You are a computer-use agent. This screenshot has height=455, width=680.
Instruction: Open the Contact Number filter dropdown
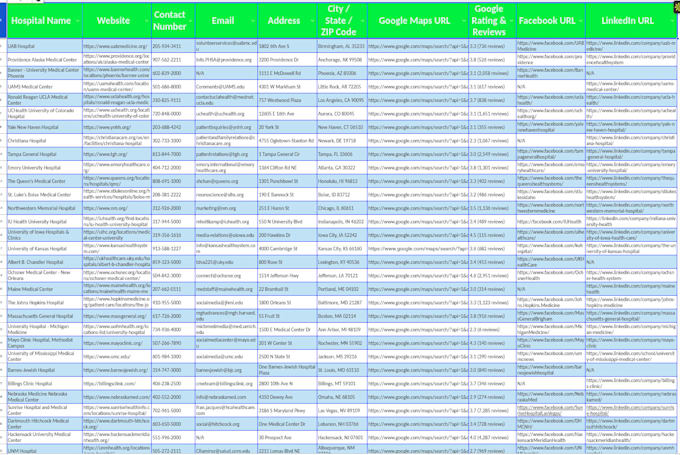[x=191, y=21]
